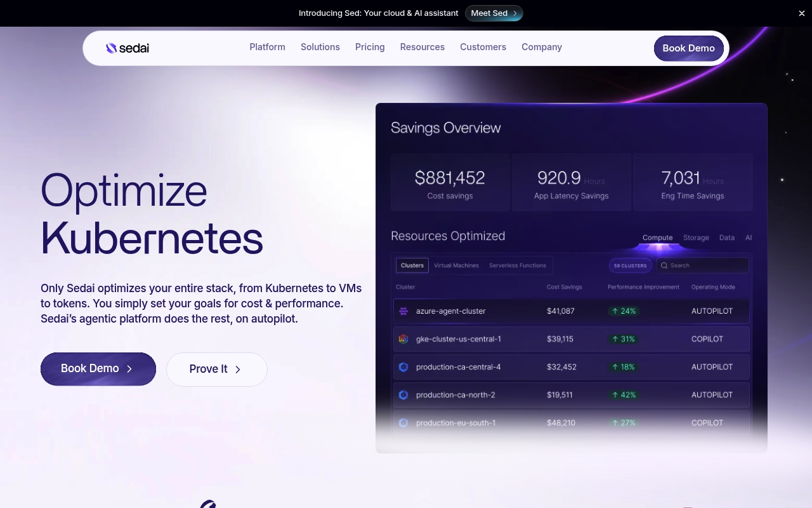Click the 920.9 App Latency Savings card

click(x=572, y=182)
